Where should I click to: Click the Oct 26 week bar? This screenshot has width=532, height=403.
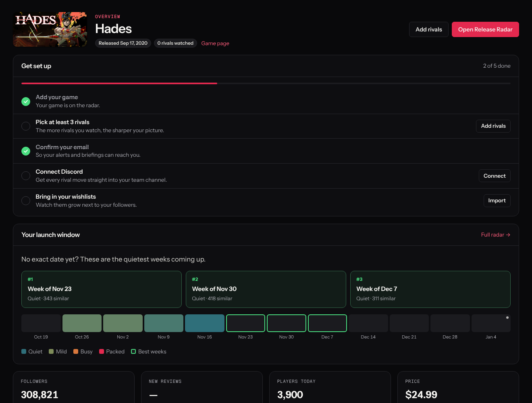coord(82,323)
